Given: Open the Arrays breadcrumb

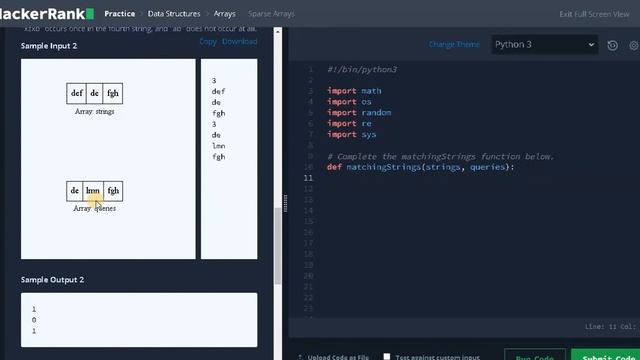Looking at the screenshot, I should [x=224, y=14].
